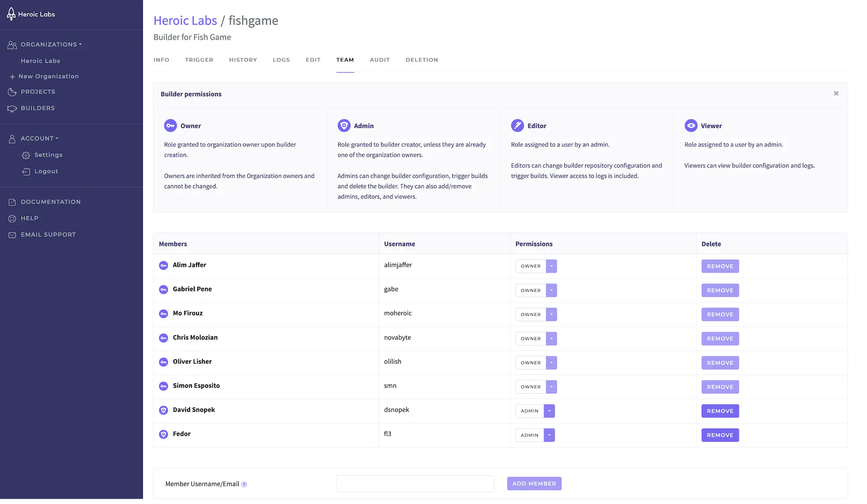Screen dimensions: 867x504
Task: Follow the Heroic Labs breadcrumb link
Action: (x=185, y=21)
